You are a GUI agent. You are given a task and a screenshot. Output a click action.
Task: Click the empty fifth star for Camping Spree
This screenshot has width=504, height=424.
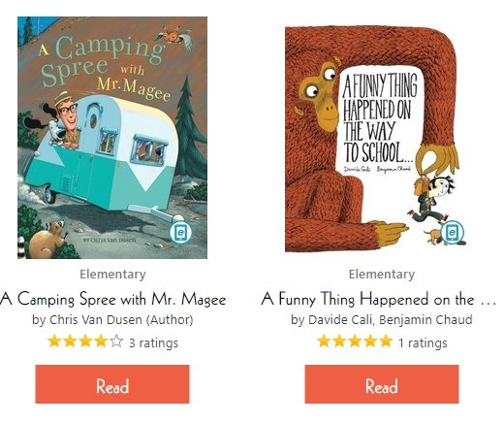[116, 342]
